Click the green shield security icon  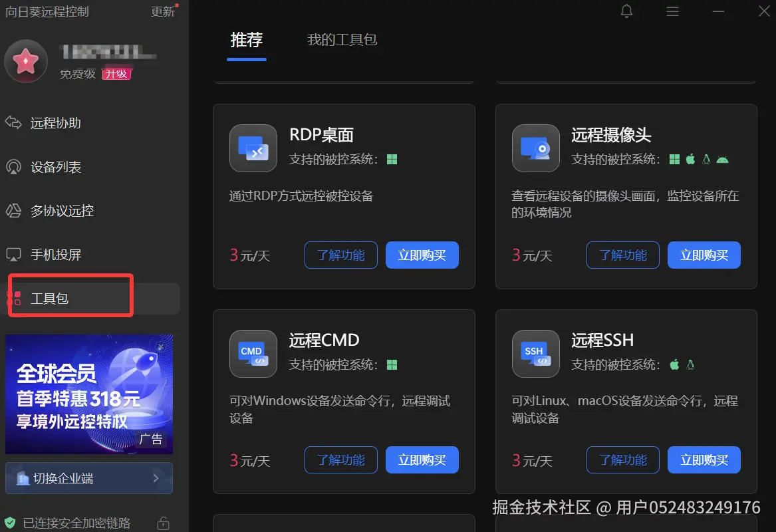coord(10,523)
